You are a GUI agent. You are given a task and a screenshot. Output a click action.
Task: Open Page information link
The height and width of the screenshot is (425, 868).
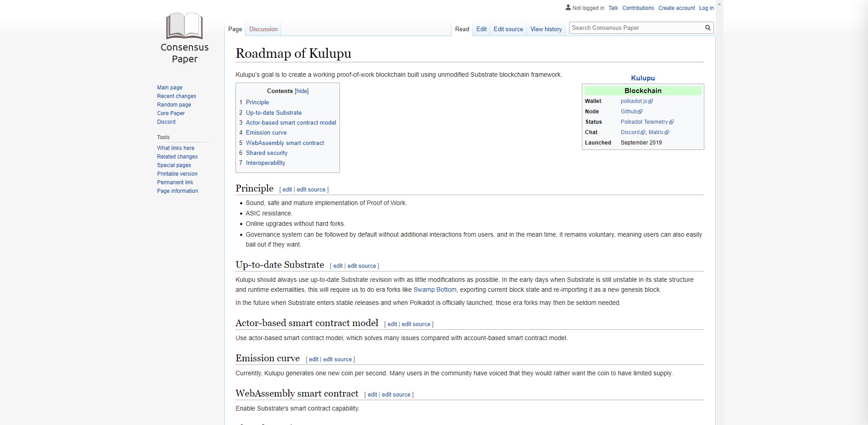177,191
